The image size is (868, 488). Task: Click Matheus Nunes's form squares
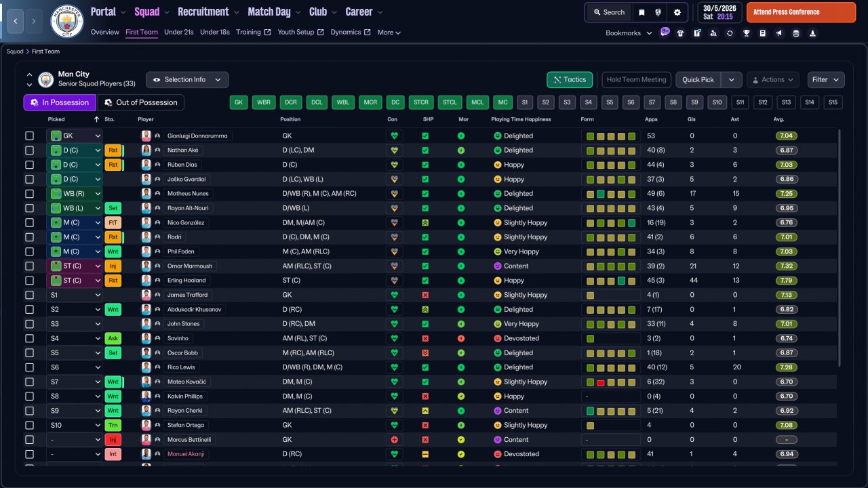tap(611, 194)
